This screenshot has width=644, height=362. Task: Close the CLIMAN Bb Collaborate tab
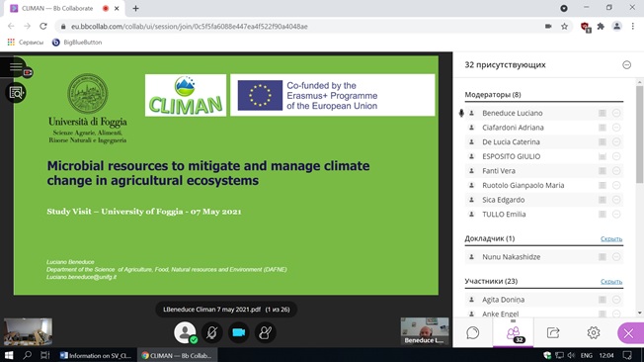click(x=118, y=8)
